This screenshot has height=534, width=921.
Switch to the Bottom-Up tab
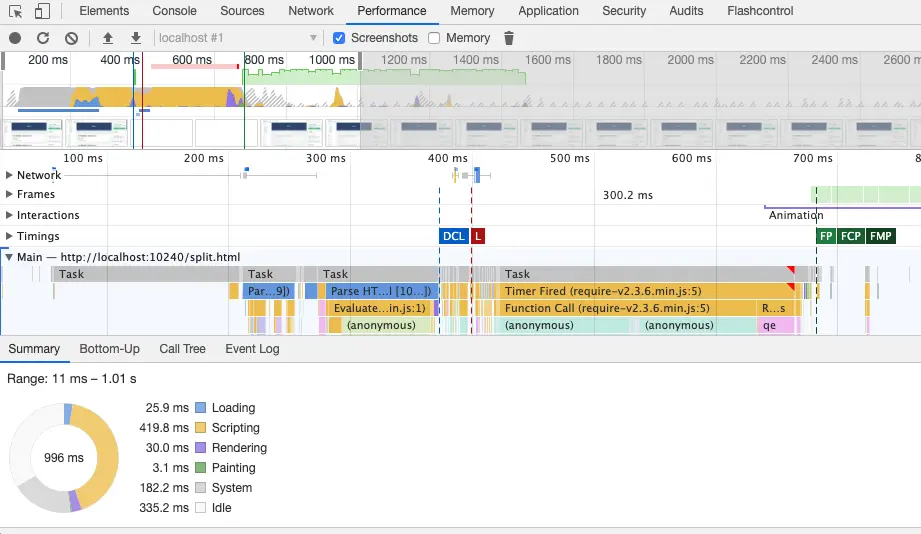coord(109,349)
